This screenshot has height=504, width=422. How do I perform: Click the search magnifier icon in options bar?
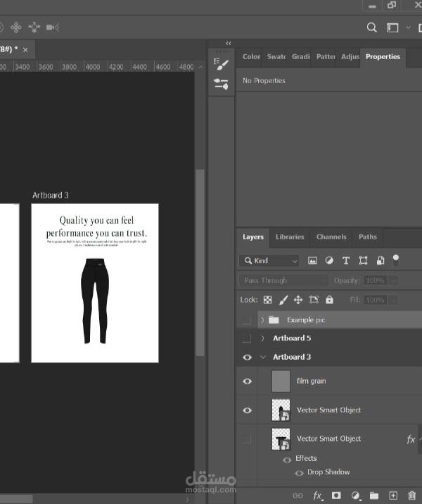click(x=372, y=27)
